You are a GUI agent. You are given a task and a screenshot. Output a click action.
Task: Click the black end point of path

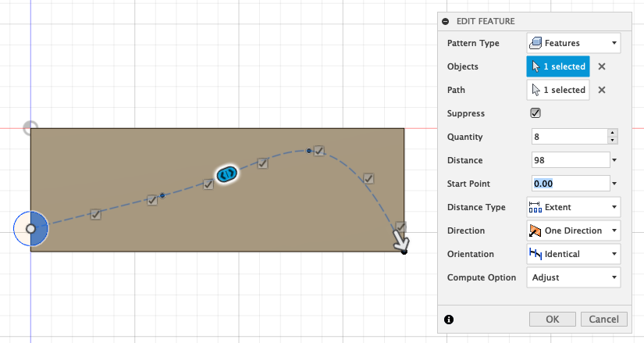click(404, 252)
